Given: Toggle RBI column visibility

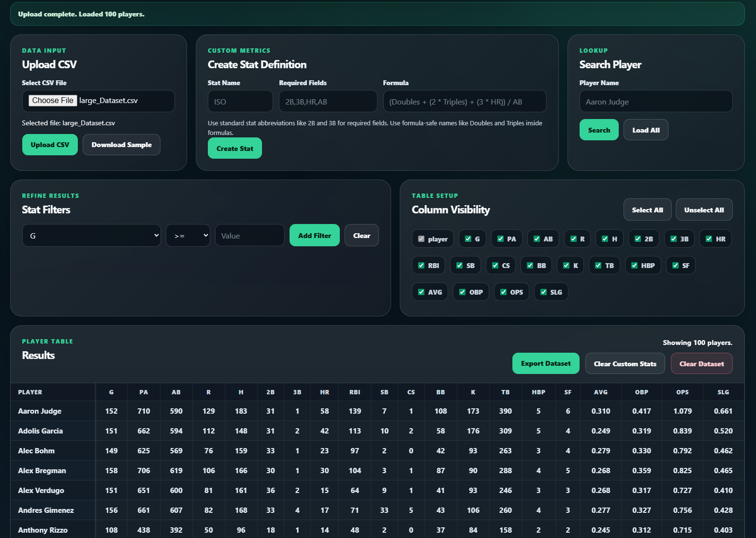Looking at the screenshot, I should [421, 265].
